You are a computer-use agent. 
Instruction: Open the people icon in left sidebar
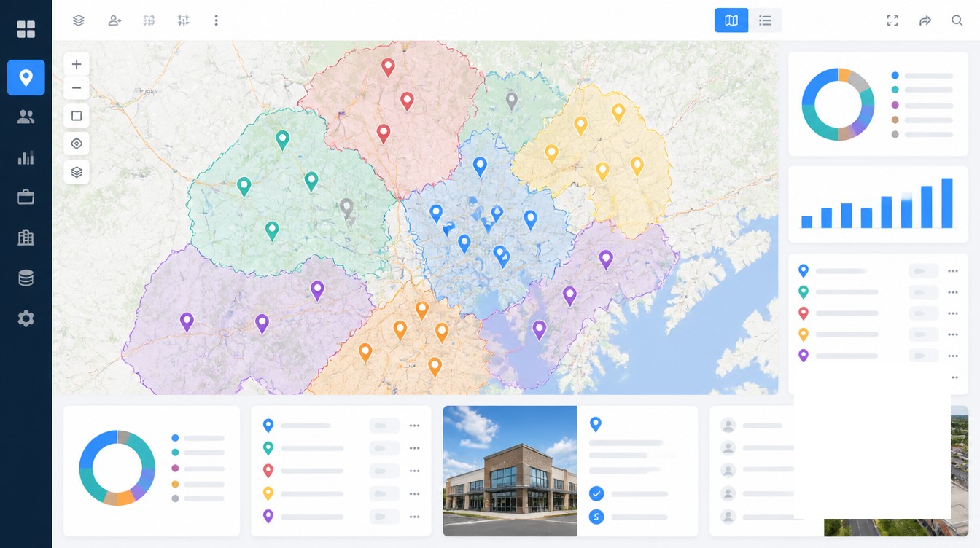coord(26,117)
